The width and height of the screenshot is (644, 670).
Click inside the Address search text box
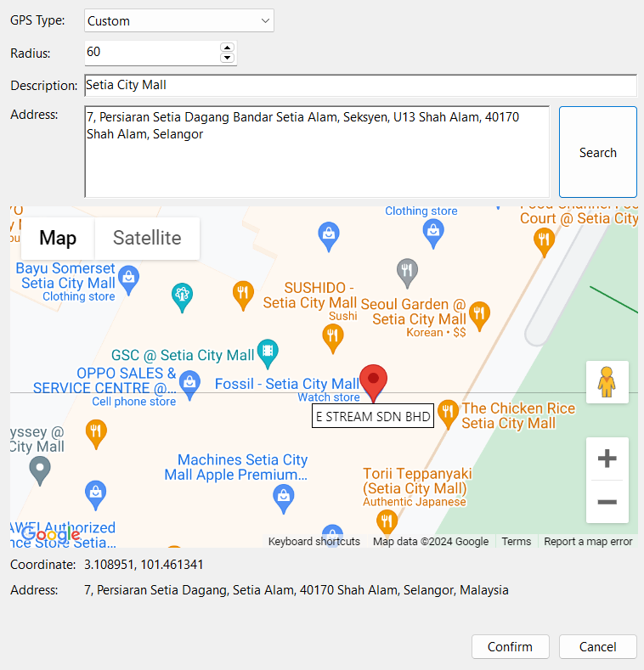pyautogui.click(x=317, y=152)
